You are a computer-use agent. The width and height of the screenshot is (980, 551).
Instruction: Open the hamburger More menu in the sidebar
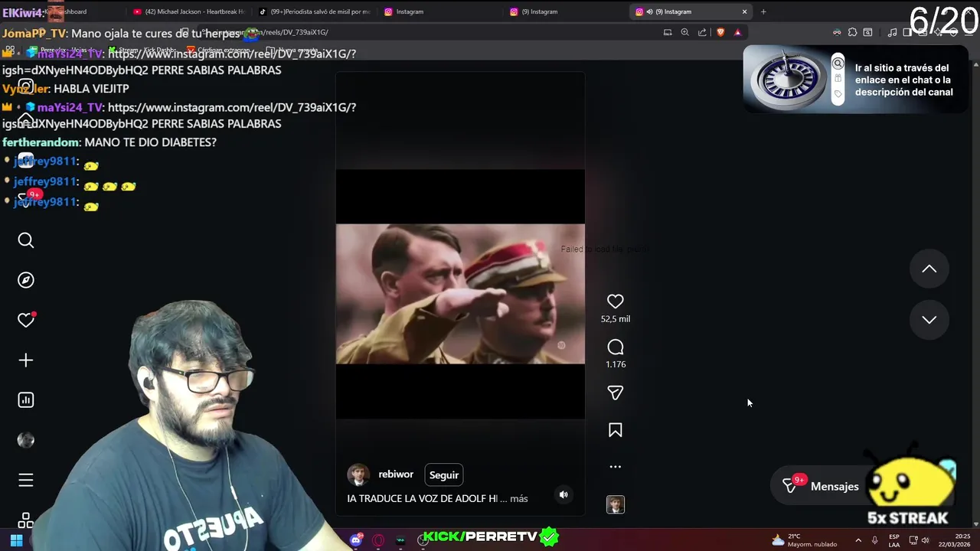coord(26,480)
